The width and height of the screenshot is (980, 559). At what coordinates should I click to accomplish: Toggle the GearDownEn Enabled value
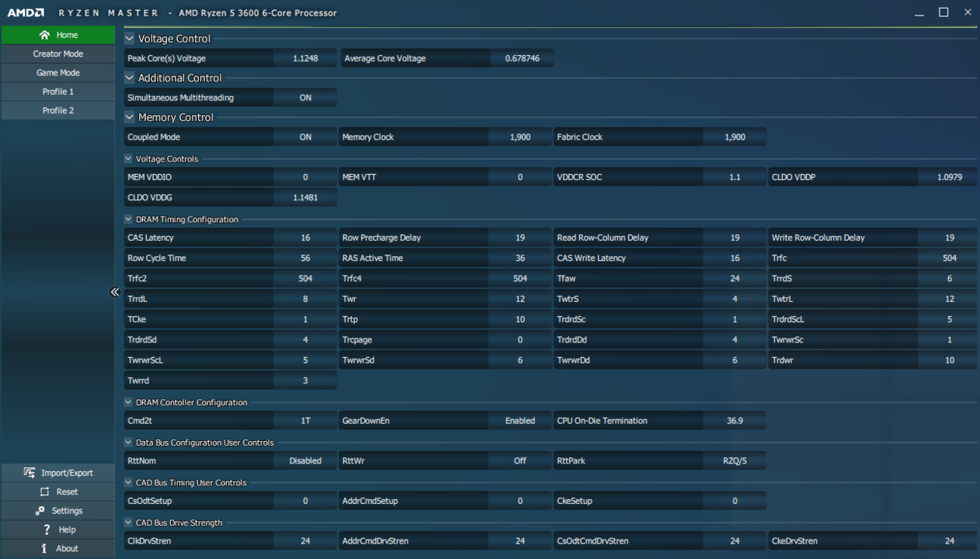pyautogui.click(x=520, y=421)
